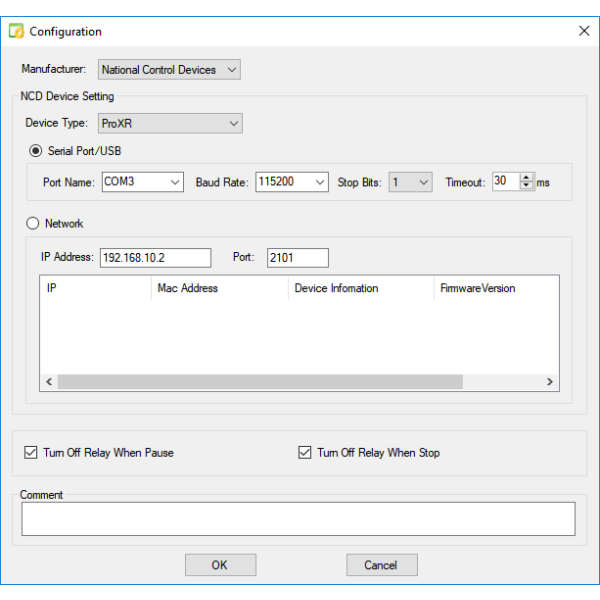Open the Device Type ProXR dropdown

tap(170, 124)
